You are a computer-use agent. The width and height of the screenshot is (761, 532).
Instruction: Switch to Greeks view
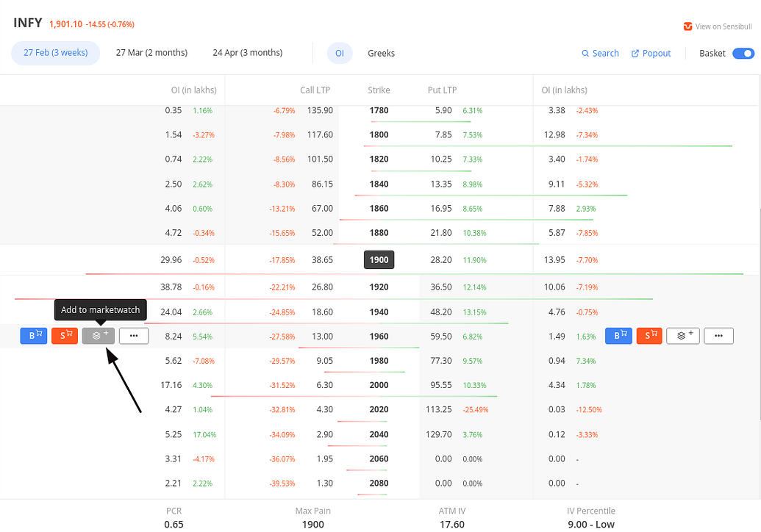tap(381, 53)
